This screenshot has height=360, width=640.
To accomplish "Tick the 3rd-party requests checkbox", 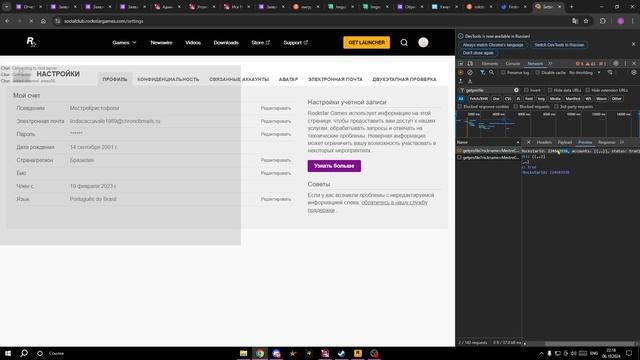I will (x=556, y=107).
